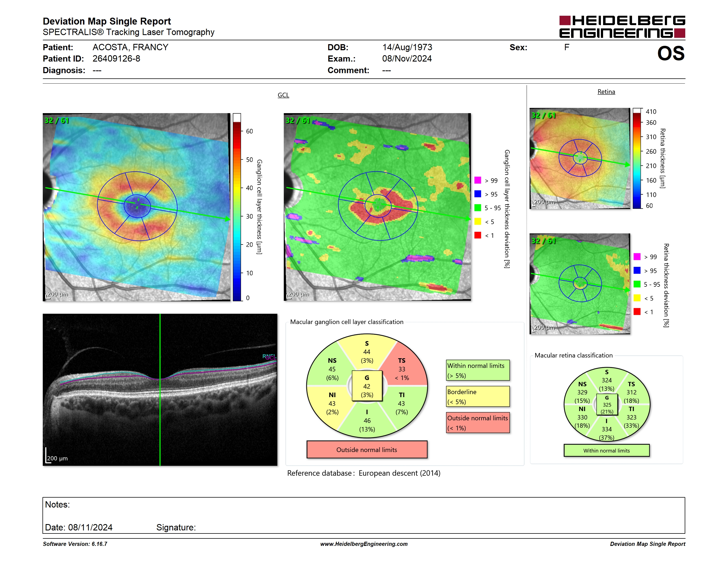728x563 pixels.
Task: Click the red < 1 GCL legend swatch
Action: 478,235
